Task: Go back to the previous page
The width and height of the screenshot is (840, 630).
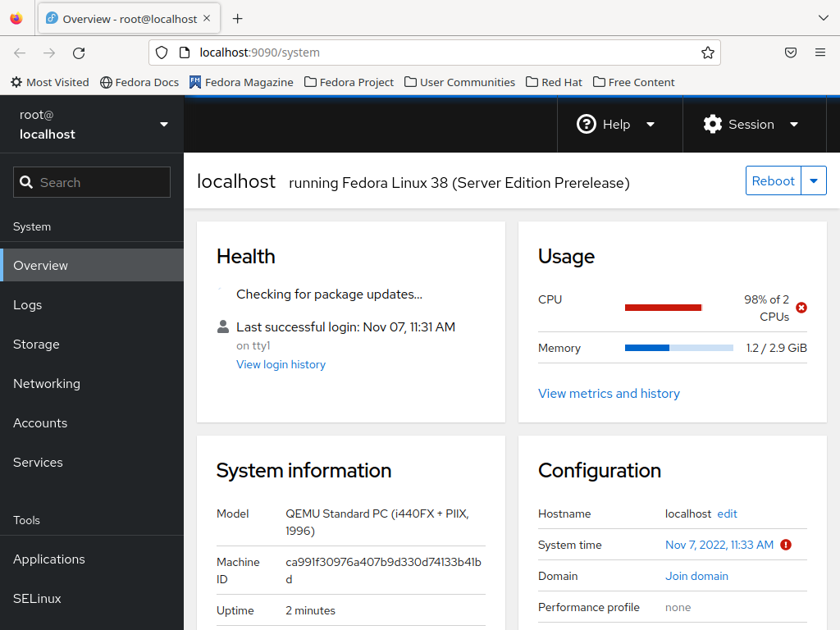Action: click(20, 52)
